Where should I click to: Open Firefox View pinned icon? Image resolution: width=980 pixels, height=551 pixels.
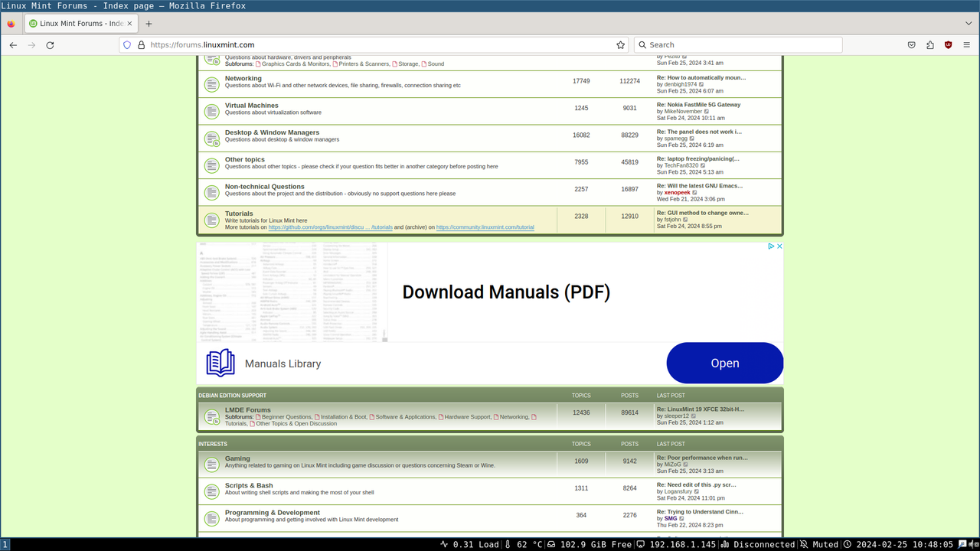coord(11,24)
